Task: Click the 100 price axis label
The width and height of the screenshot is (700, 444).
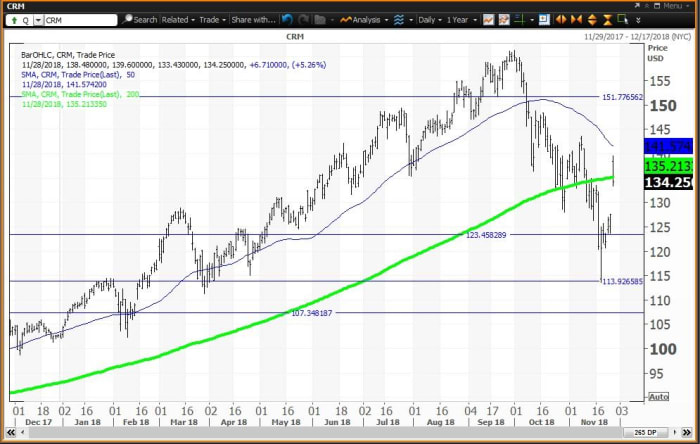Action: tap(663, 349)
